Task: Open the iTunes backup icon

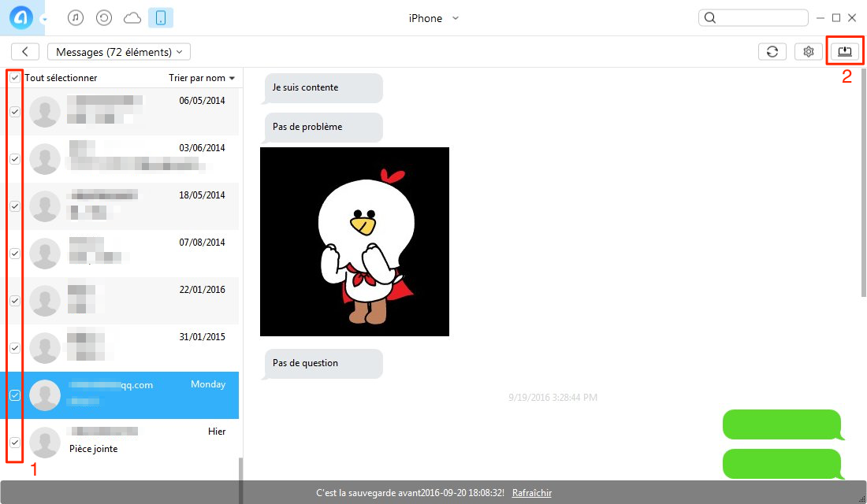Action: click(104, 17)
